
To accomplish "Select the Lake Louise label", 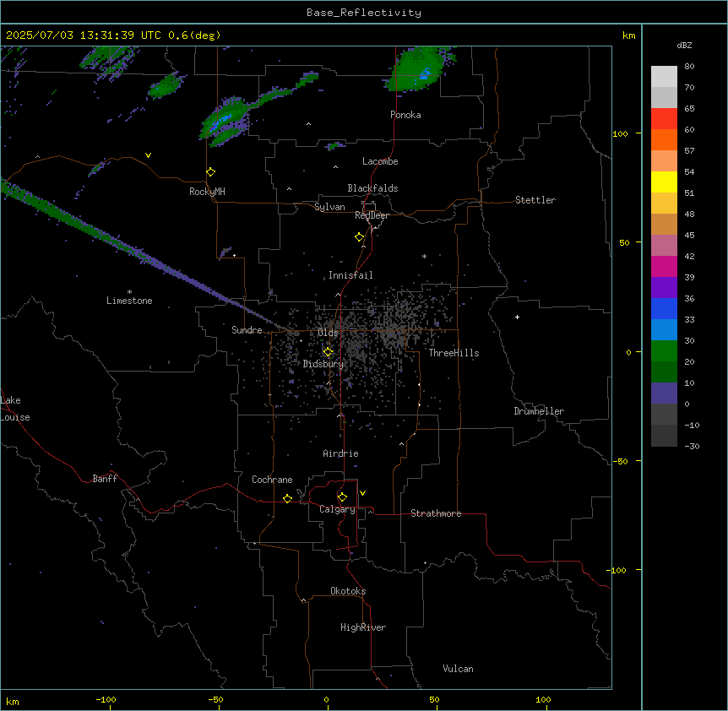I will (15, 409).
